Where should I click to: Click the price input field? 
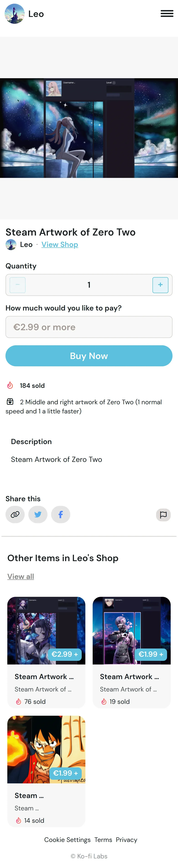pyautogui.click(x=89, y=327)
